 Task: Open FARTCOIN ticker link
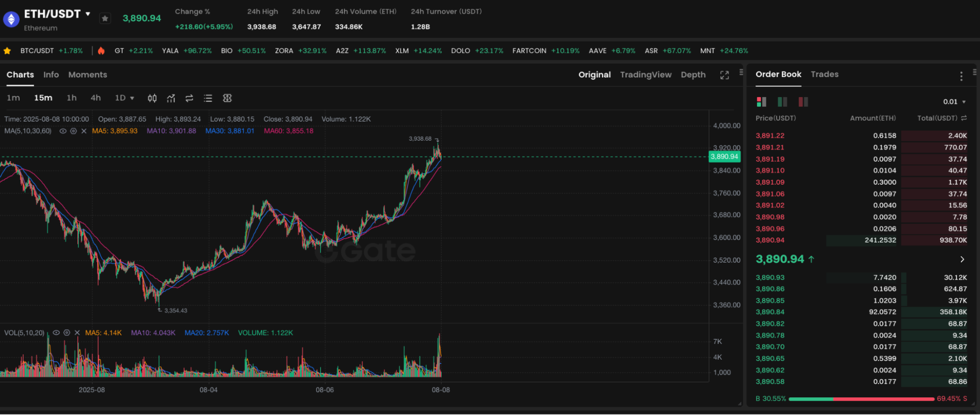click(546, 51)
